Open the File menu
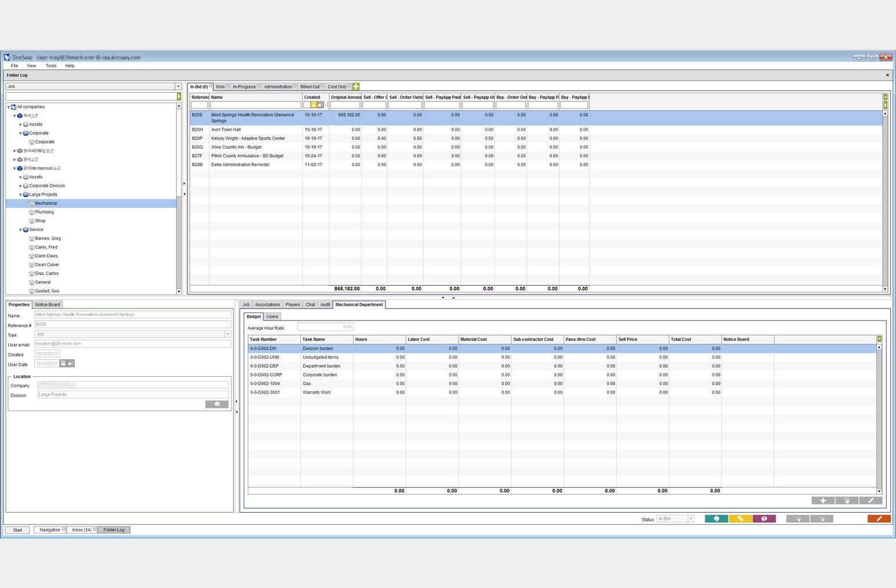896x588 pixels. 14,65
